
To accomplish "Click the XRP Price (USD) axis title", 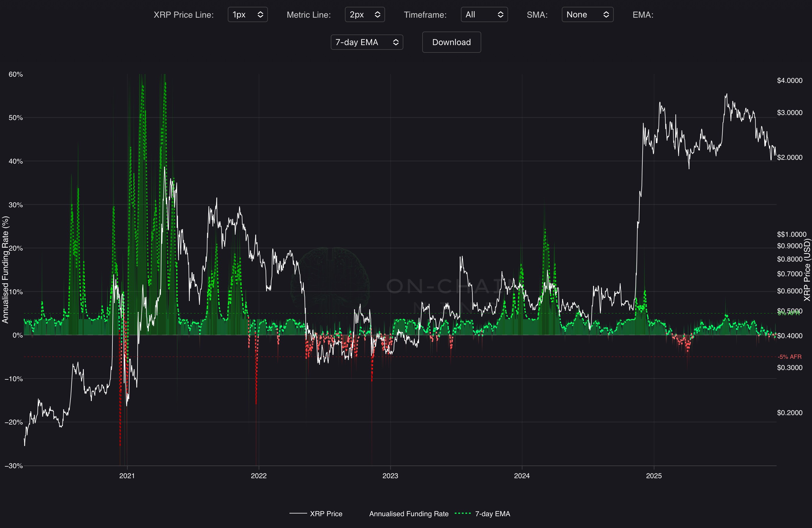I will point(807,270).
